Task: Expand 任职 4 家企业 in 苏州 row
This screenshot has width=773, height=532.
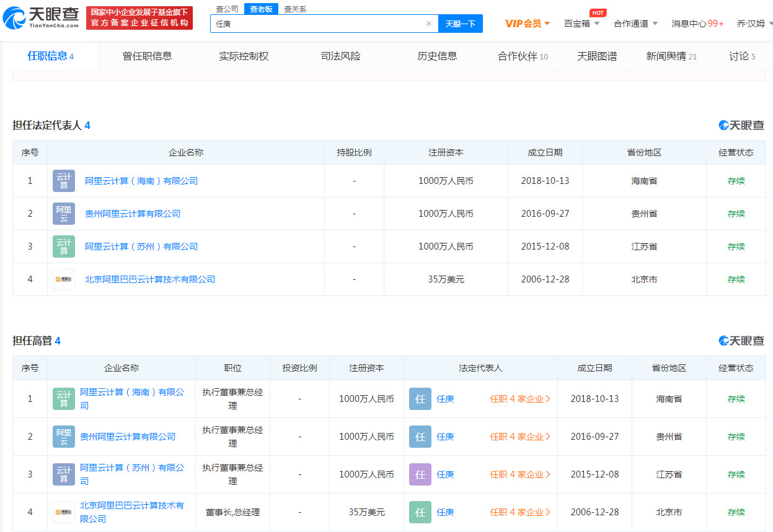Action: click(520, 474)
